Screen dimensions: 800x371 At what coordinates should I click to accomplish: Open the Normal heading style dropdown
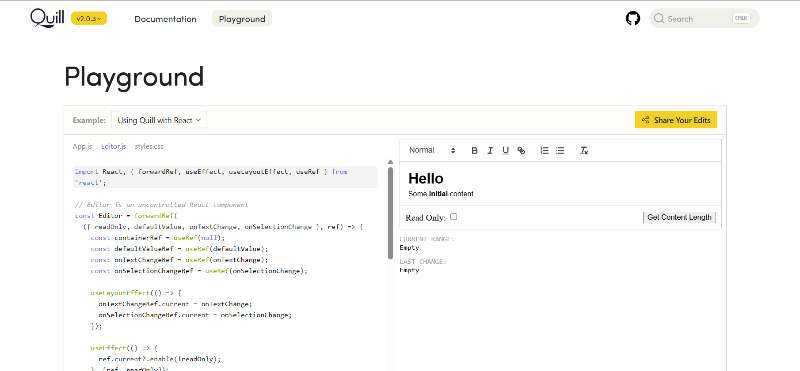click(x=432, y=151)
